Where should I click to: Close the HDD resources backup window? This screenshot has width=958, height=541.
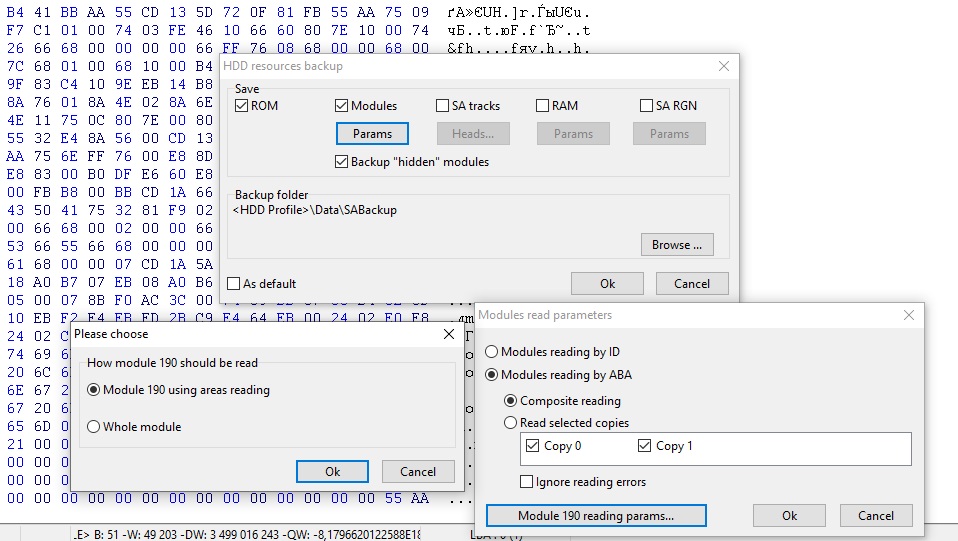(x=724, y=66)
